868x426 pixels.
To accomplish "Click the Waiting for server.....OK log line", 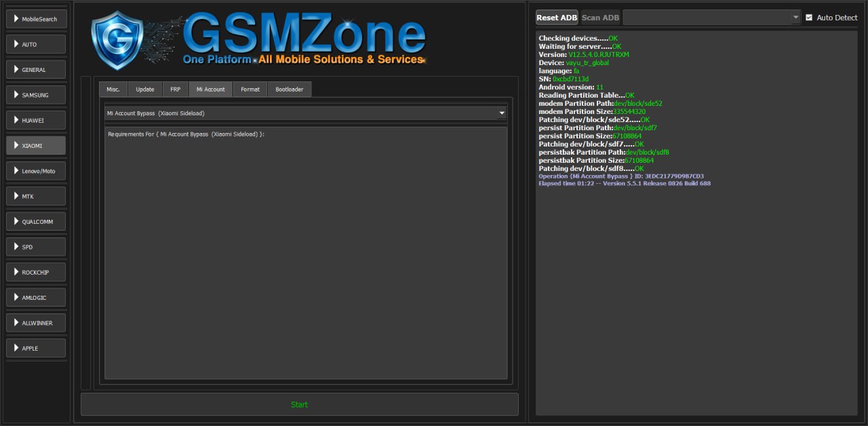I will click(580, 46).
